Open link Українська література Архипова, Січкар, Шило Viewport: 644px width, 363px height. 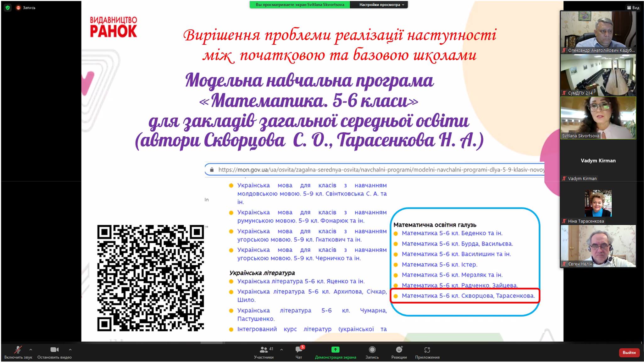[312, 296]
